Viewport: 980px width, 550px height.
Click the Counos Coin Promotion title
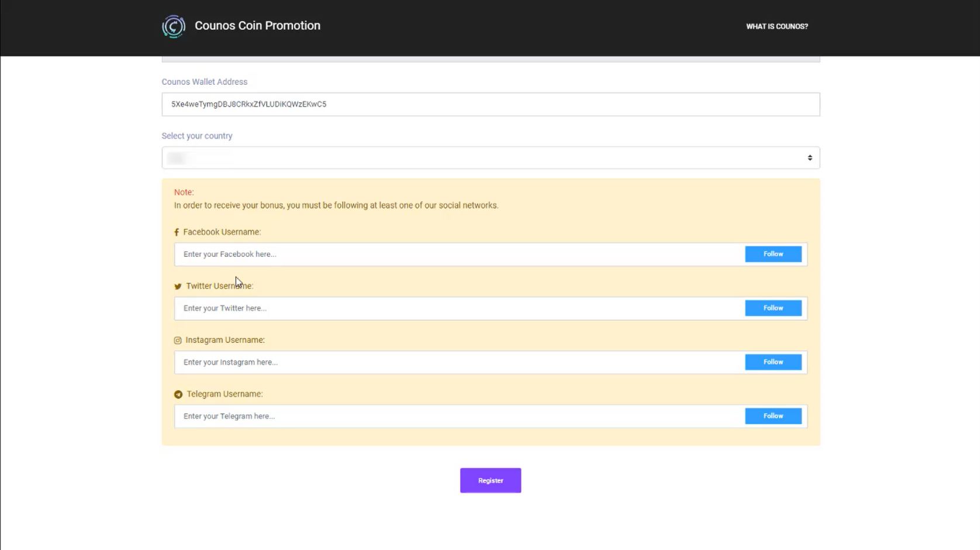click(257, 26)
